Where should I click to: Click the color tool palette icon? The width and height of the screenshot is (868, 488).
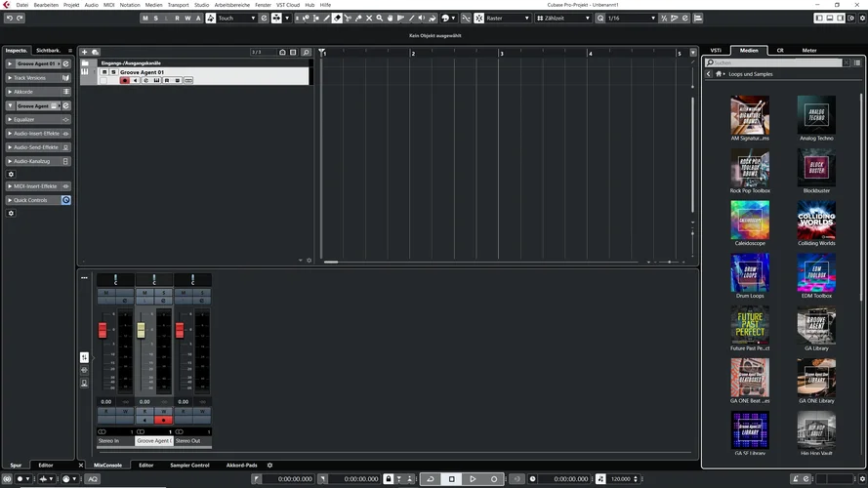pyautogui.click(x=445, y=19)
